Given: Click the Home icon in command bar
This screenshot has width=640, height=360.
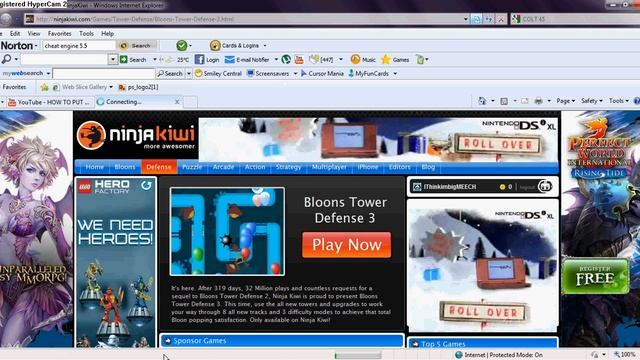Looking at the screenshot, I should [x=482, y=101].
